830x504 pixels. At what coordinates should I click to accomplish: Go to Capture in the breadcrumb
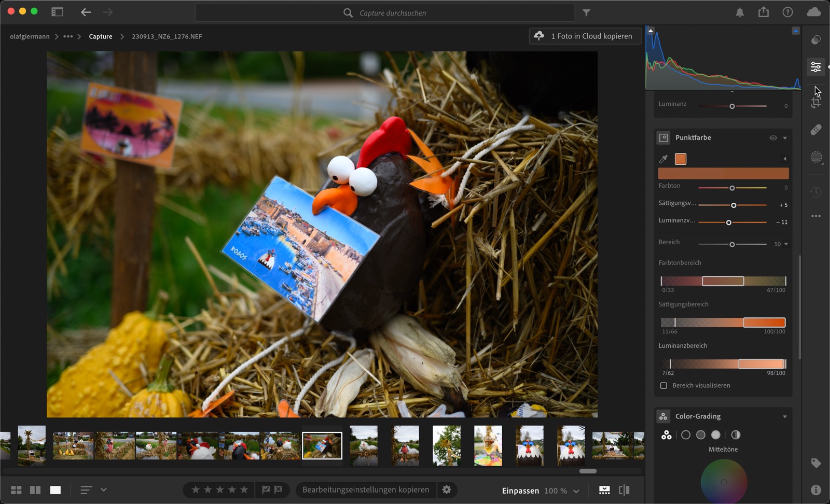tap(101, 37)
